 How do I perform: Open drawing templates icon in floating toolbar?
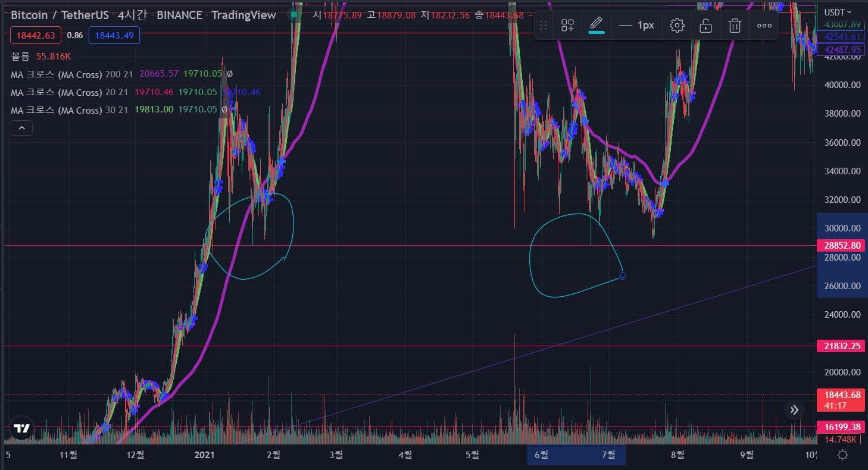[x=567, y=26]
